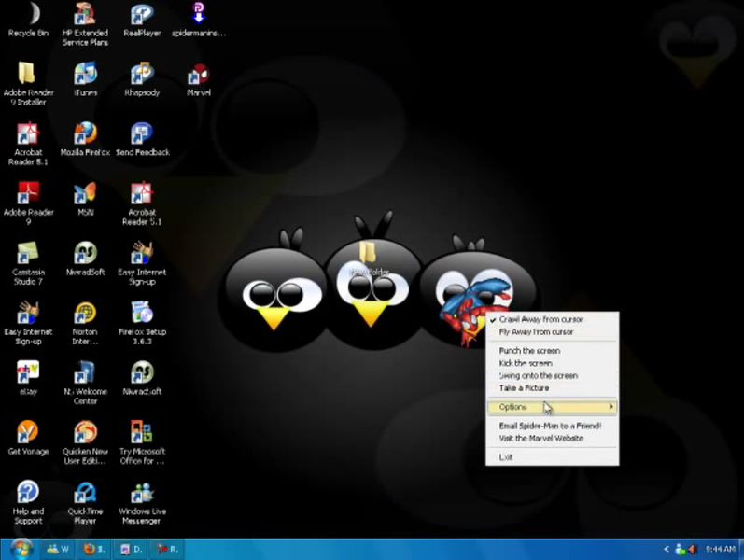Select Quicken New User Edition shortcut

pos(85,441)
